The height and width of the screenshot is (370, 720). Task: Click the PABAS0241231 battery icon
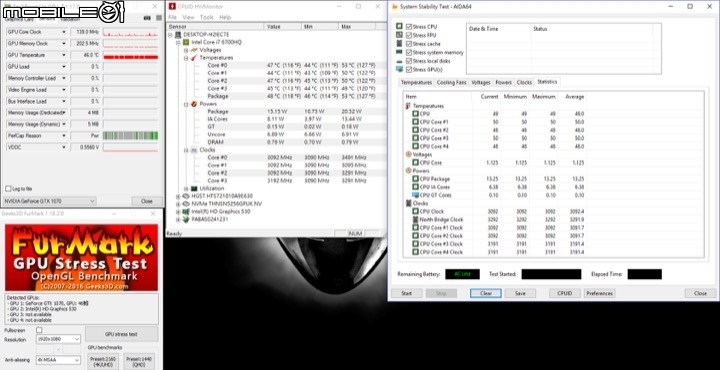[x=186, y=219]
